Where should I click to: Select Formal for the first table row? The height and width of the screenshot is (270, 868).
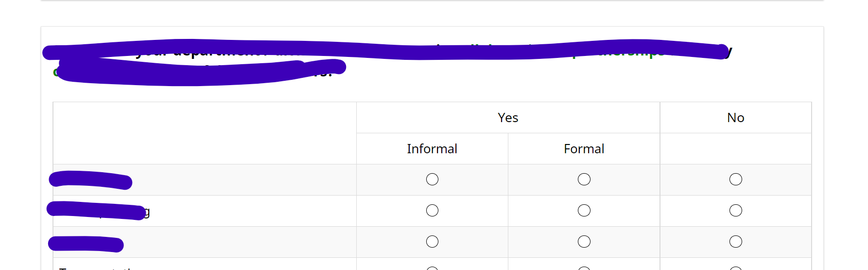[x=584, y=180]
